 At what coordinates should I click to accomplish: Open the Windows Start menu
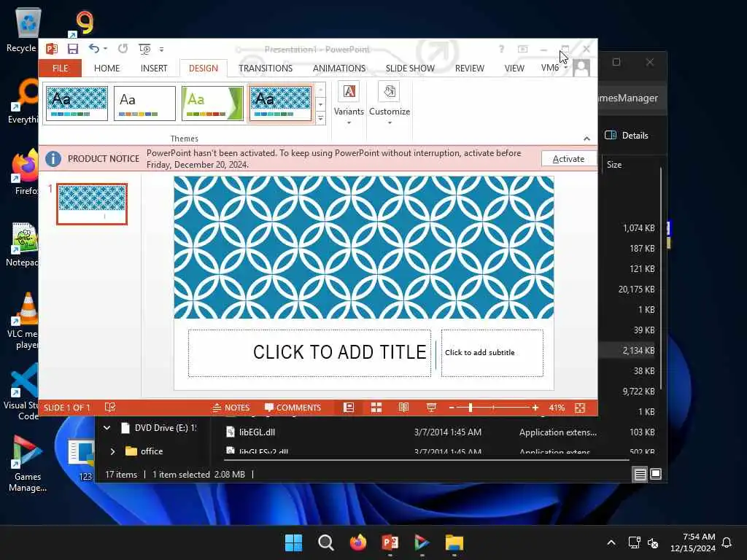click(x=293, y=542)
